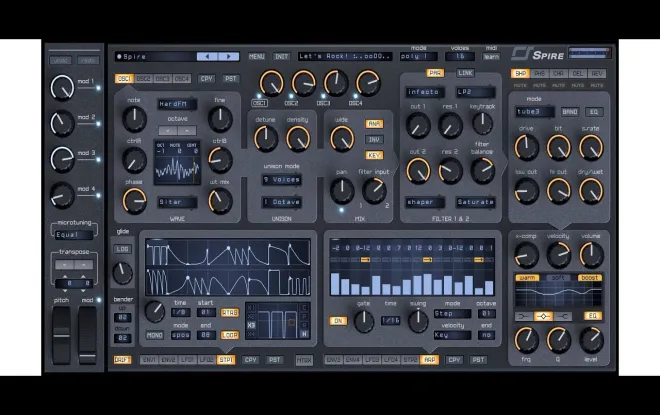The image size is (660, 415).
Task: Switch to the LFO1 modulation tab
Action: [x=187, y=360]
